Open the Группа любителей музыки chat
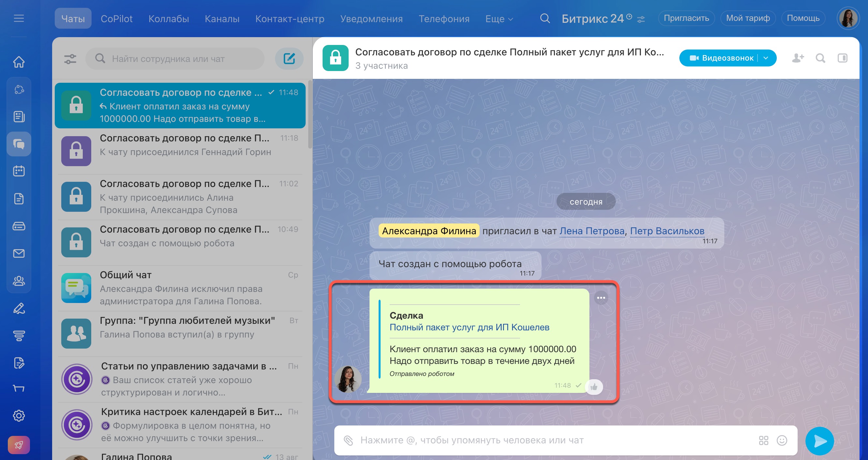 coord(180,333)
